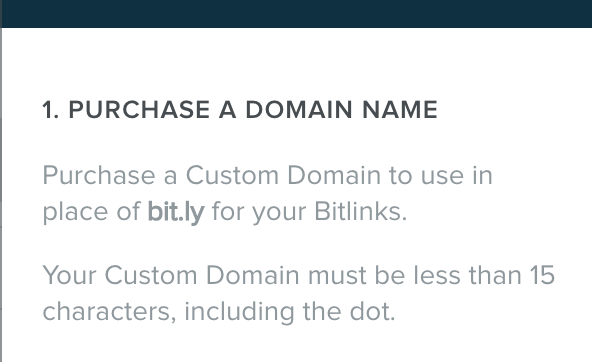This screenshot has height=362, width=592.
Task: Click the words 'less than' in the second paragraph
Action: [x=467, y=275]
